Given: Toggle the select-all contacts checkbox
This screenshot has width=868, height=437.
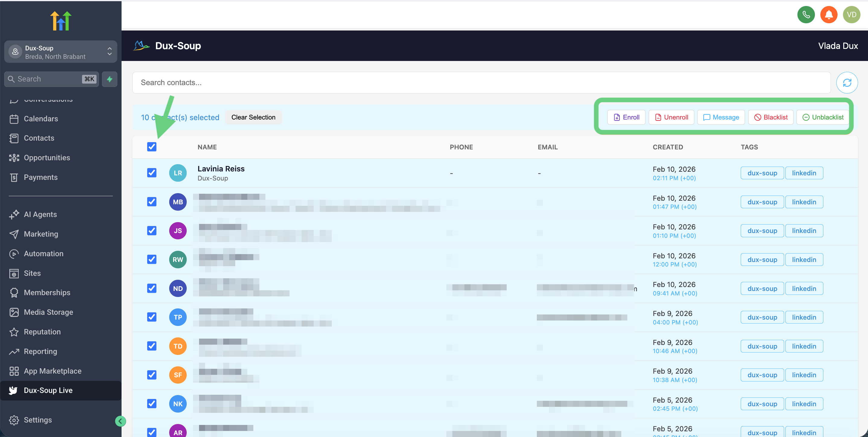Looking at the screenshot, I should pyautogui.click(x=152, y=147).
